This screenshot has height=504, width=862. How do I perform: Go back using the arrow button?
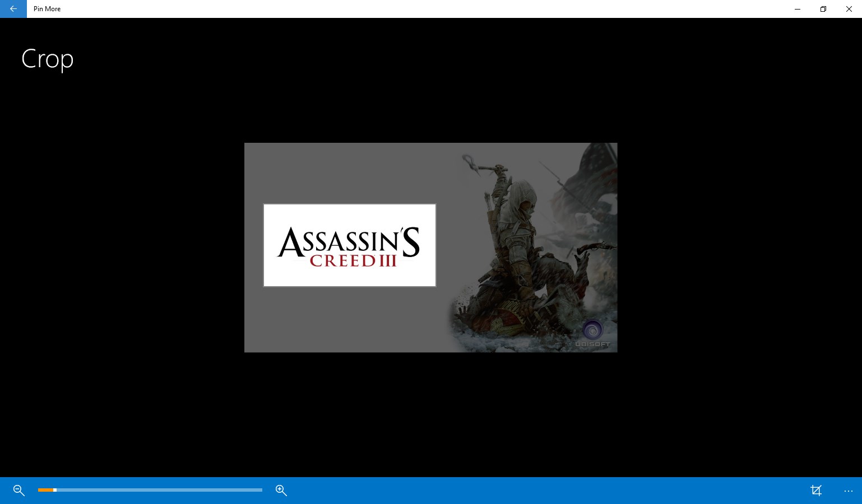click(x=13, y=9)
